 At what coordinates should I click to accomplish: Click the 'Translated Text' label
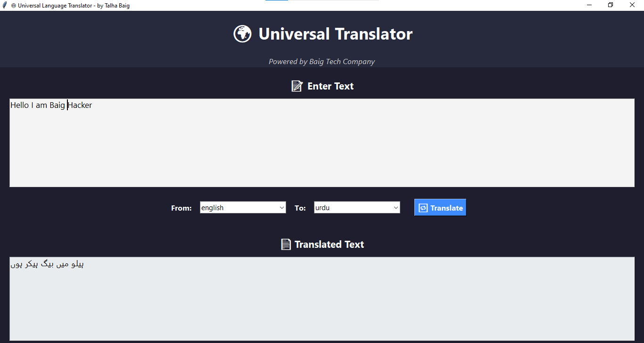click(329, 245)
